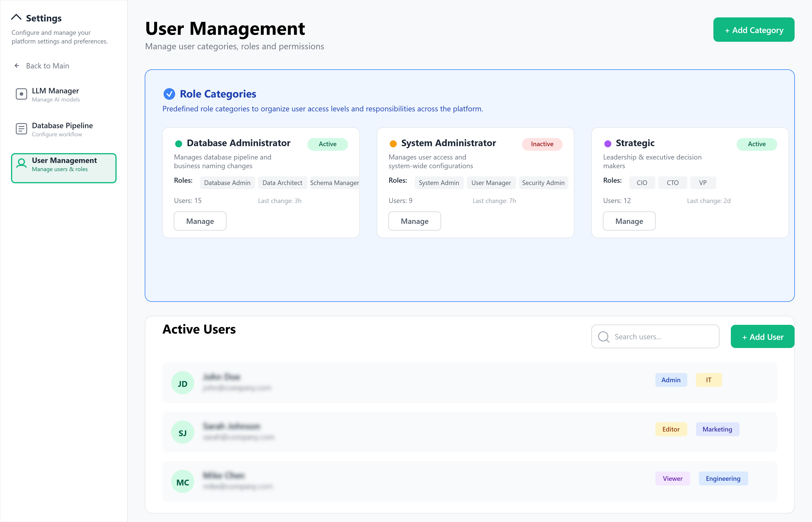812x522 pixels.
Task: Click the 'Users: 9' text
Action: (401, 201)
